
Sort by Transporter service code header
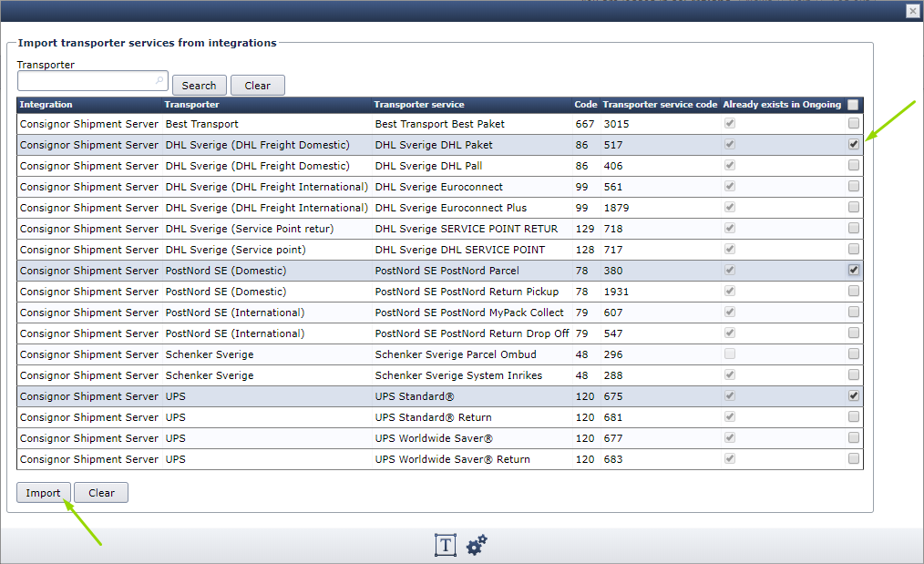660,105
